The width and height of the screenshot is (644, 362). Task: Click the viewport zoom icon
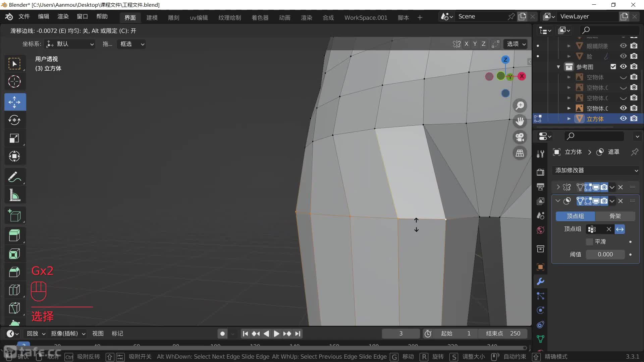(x=520, y=106)
